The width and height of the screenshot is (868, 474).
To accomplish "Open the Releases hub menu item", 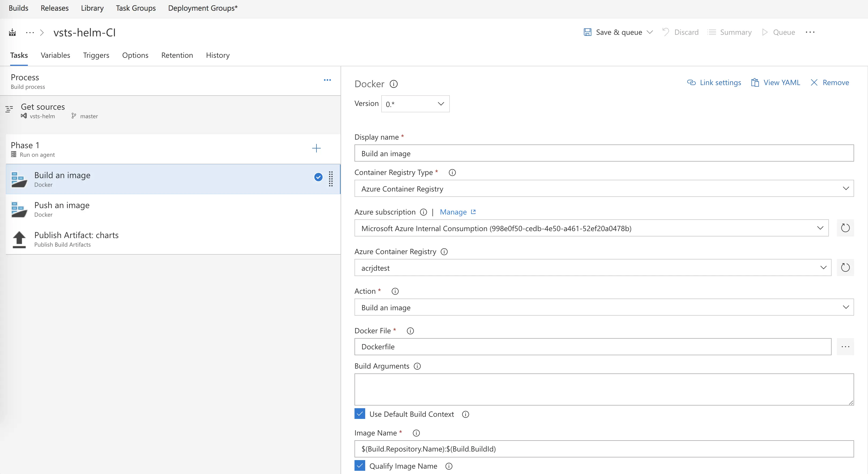I will click(x=55, y=8).
